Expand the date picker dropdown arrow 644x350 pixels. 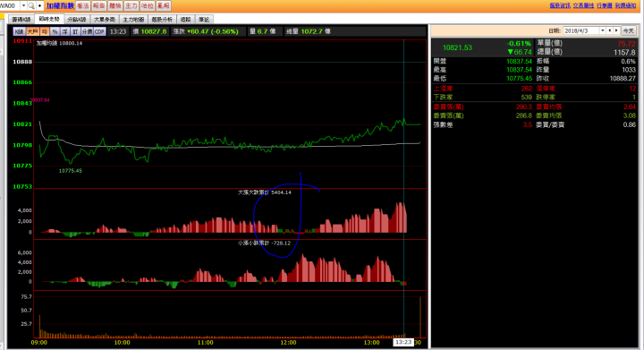click(603, 30)
